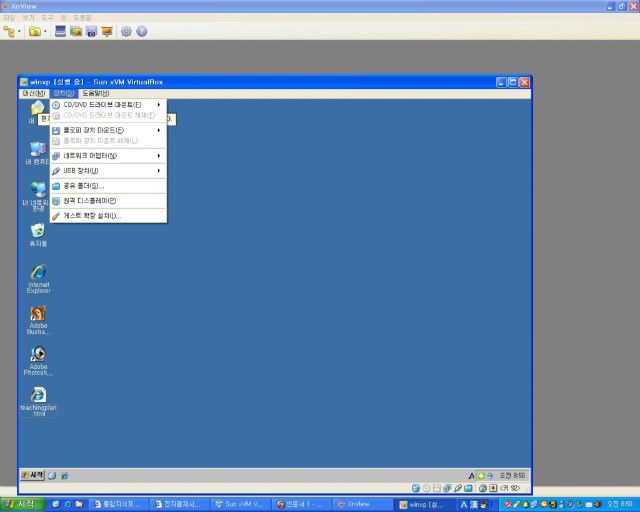The width and height of the screenshot is (640, 512).
Task: Expand the 플로피 장치 마운트 submenu
Action: coord(108,130)
